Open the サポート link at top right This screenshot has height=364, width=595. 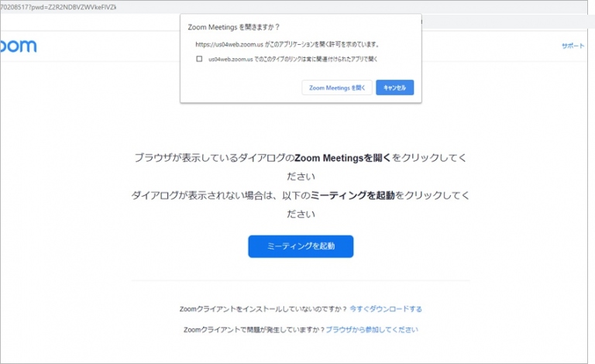click(x=573, y=46)
